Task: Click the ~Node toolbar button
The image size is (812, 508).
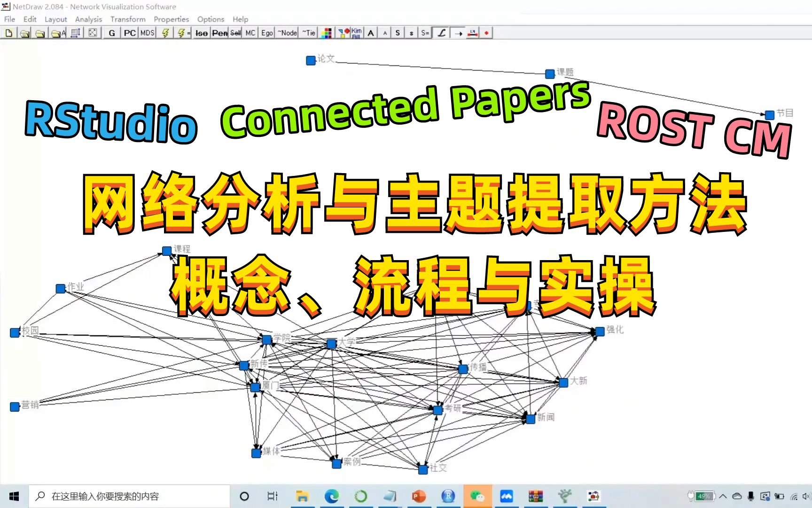Action: (x=287, y=33)
